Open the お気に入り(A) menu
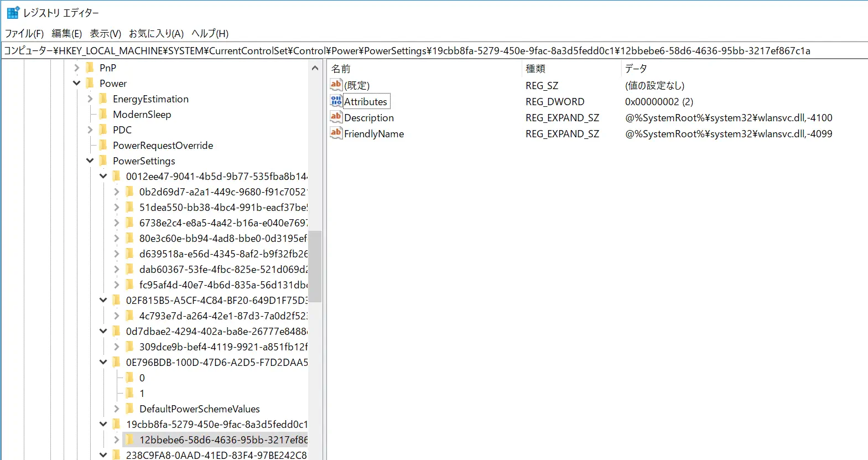This screenshot has height=460, width=868. pos(156,34)
